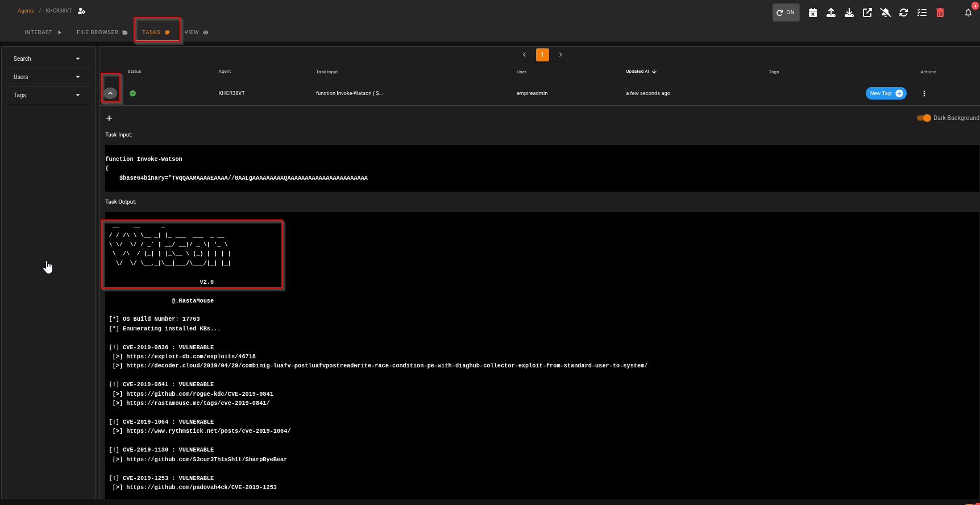Toggle the auto-refresh ON button
This screenshot has height=505, width=980.
pyautogui.click(x=786, y=13)
